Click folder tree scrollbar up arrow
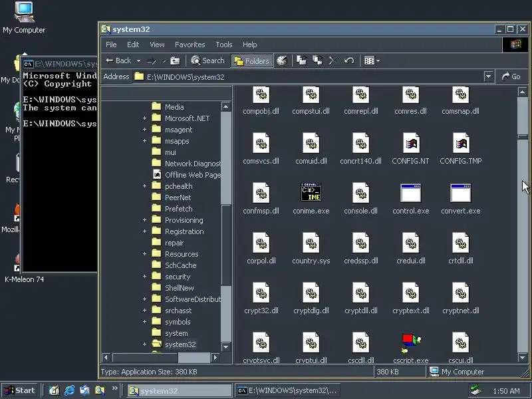 [x=225, y=106]
